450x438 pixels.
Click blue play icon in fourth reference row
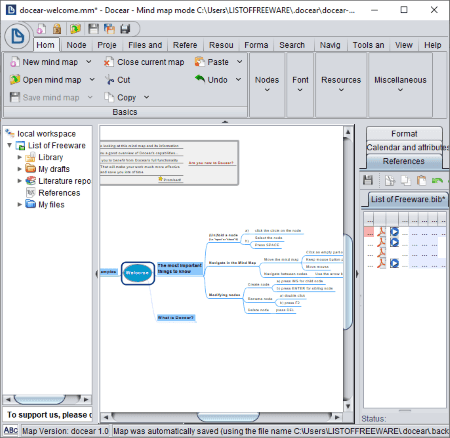coord(394,263)
